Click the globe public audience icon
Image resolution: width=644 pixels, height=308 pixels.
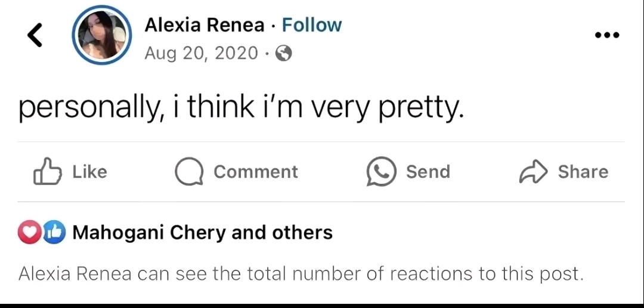284,54
